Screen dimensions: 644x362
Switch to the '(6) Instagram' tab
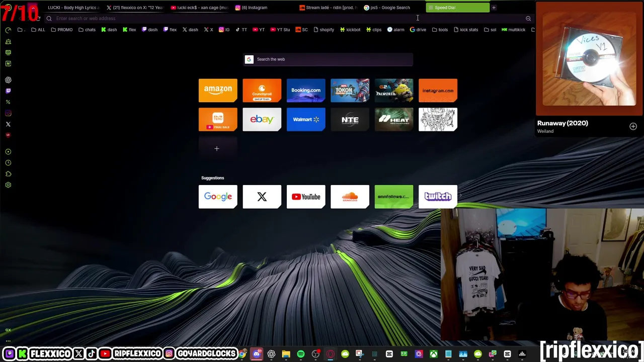263,8
